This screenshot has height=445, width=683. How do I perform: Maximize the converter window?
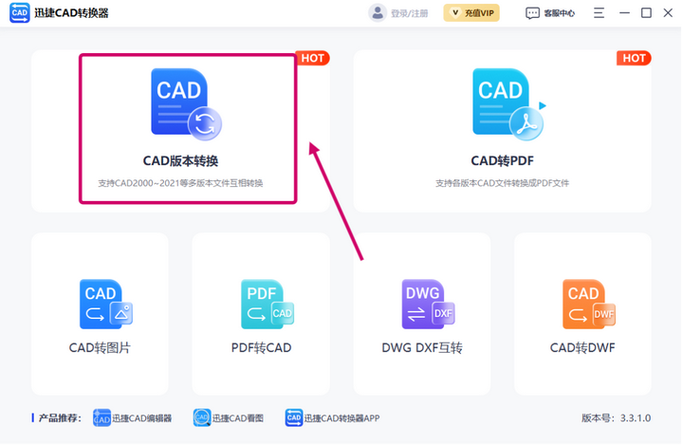pos(646,13)
